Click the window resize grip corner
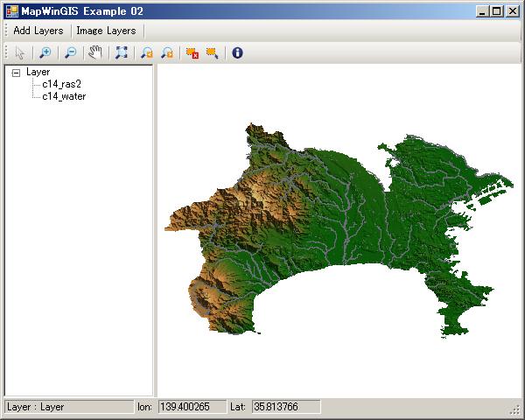 (515, 410)
